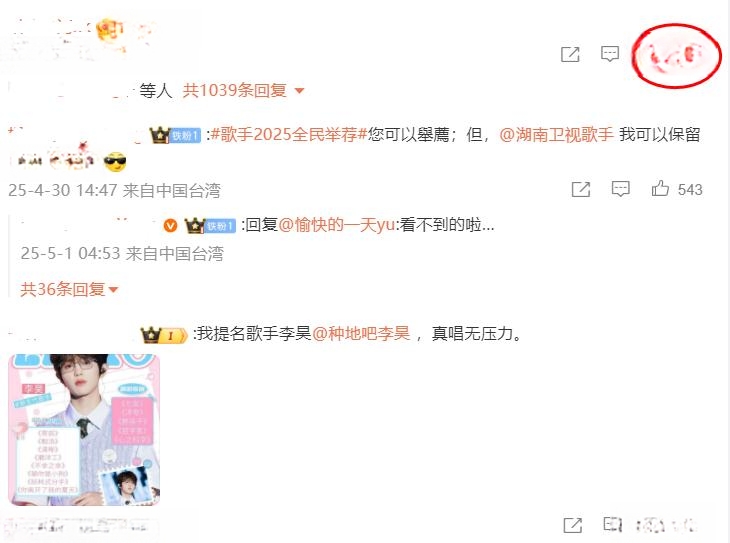This screenshot has width=730, height=543.
Task: Share the comment posted 25-4-30 14:47
Action: 581,190
